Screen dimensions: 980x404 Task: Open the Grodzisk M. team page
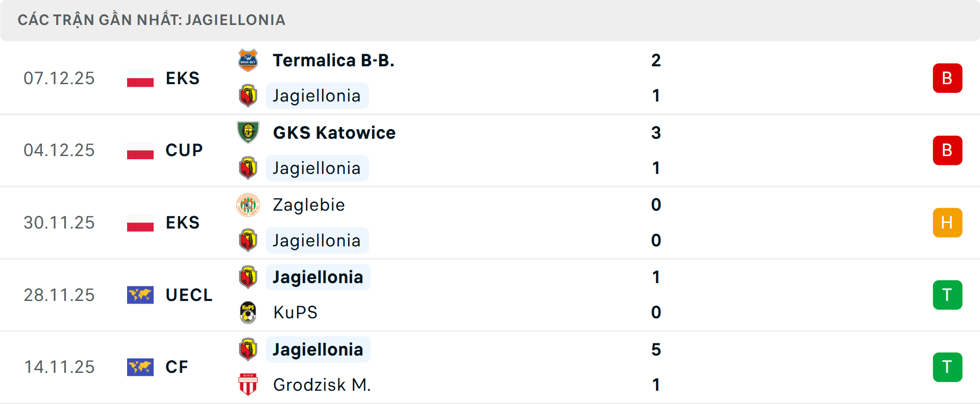pos(322,385)
